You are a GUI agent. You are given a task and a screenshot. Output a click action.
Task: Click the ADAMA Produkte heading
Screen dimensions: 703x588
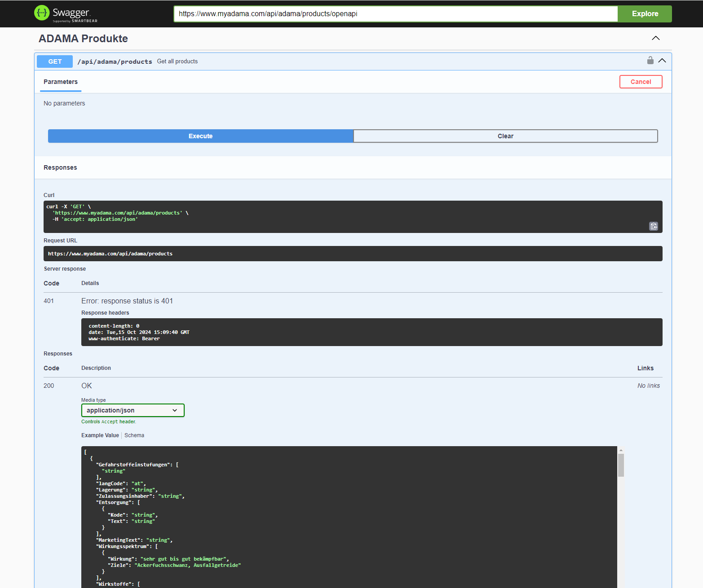pyautogui.click(x=83, y=39)
